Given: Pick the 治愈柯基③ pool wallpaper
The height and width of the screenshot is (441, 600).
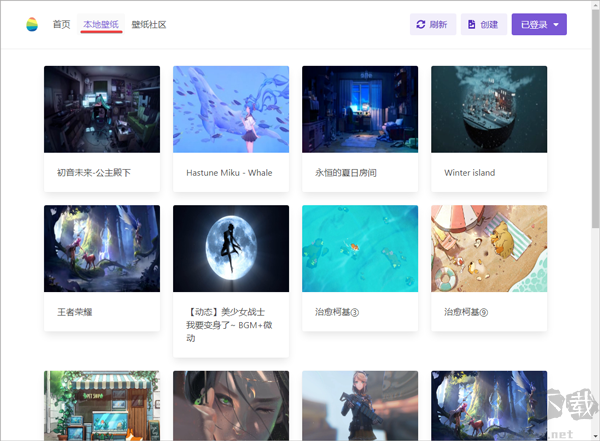Looking at the screenshot, I should 360,248.
